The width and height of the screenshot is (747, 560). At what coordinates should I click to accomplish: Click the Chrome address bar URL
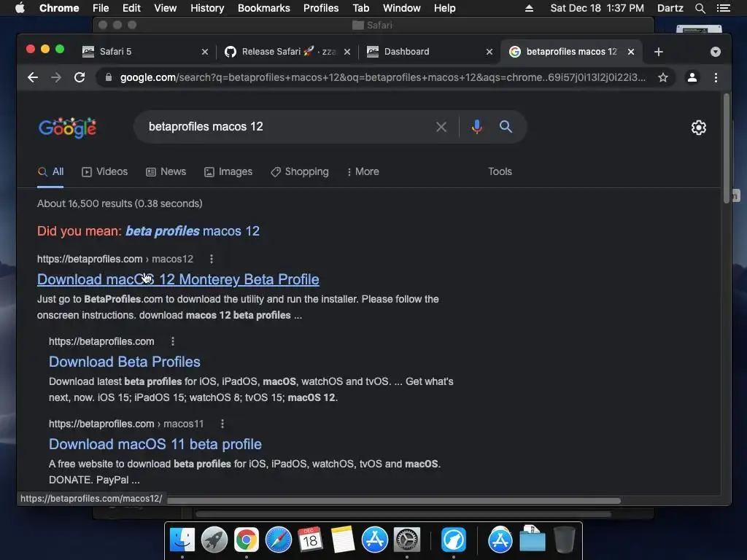tap(382, 77)
